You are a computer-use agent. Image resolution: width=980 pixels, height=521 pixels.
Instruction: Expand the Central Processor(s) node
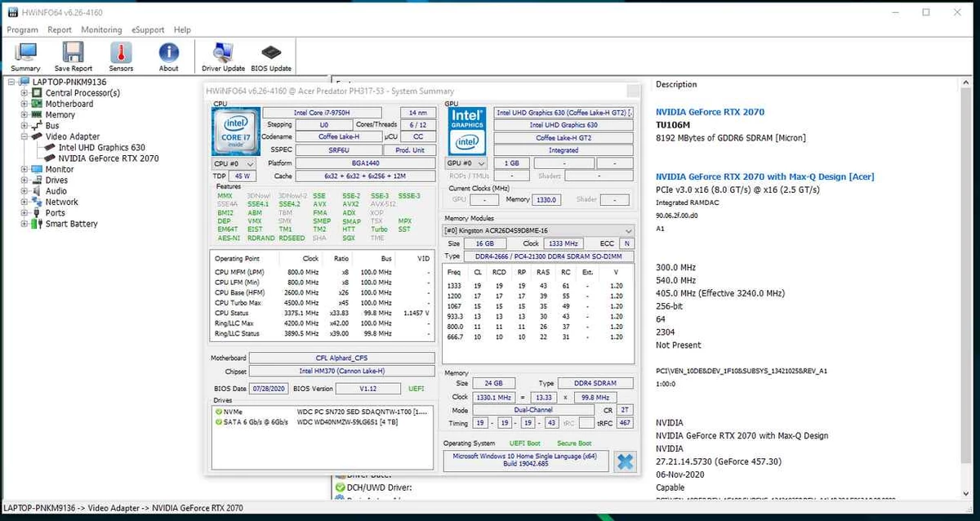24,93
